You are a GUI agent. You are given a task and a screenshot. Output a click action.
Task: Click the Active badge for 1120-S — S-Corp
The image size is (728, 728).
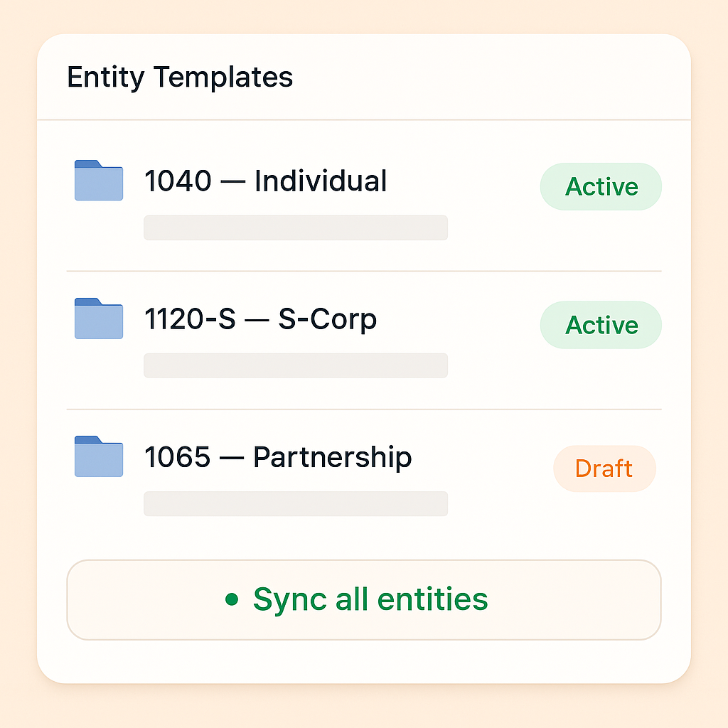coord(601,325)
